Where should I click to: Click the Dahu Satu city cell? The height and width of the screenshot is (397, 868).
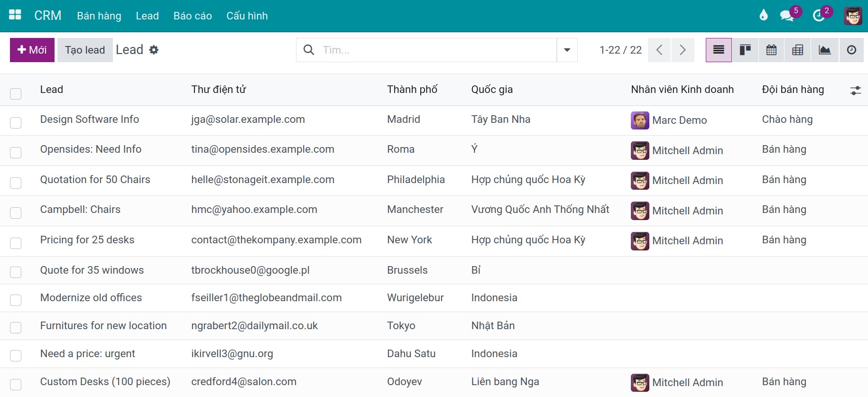[x=411, y=353]
